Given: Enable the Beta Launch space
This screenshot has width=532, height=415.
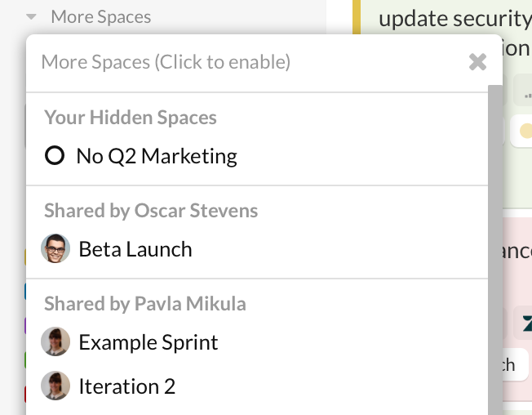Looking at the screenshot, I should (x=135, y=249).
